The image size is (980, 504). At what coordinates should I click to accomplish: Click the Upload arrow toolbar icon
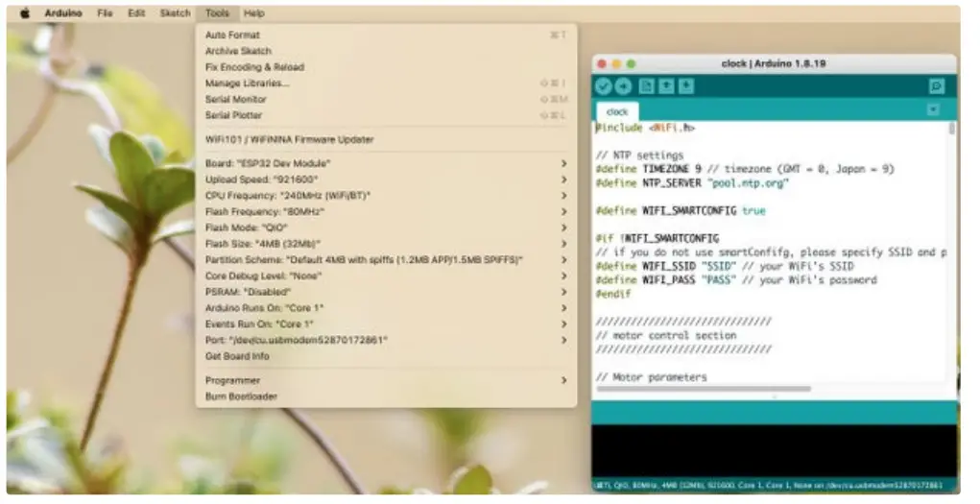pyautogui.click(x=623, y=86)
